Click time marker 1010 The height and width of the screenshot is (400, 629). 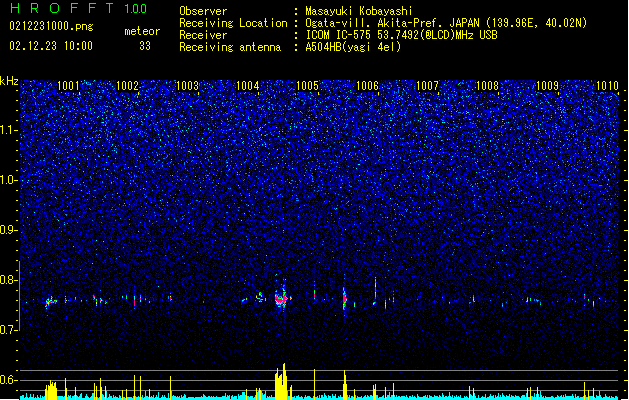coord(607,86)
